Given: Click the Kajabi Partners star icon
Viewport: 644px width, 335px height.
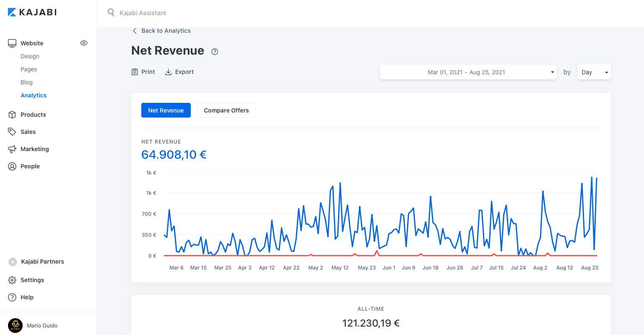Looking at the screenshot, I should click(13, 262).
